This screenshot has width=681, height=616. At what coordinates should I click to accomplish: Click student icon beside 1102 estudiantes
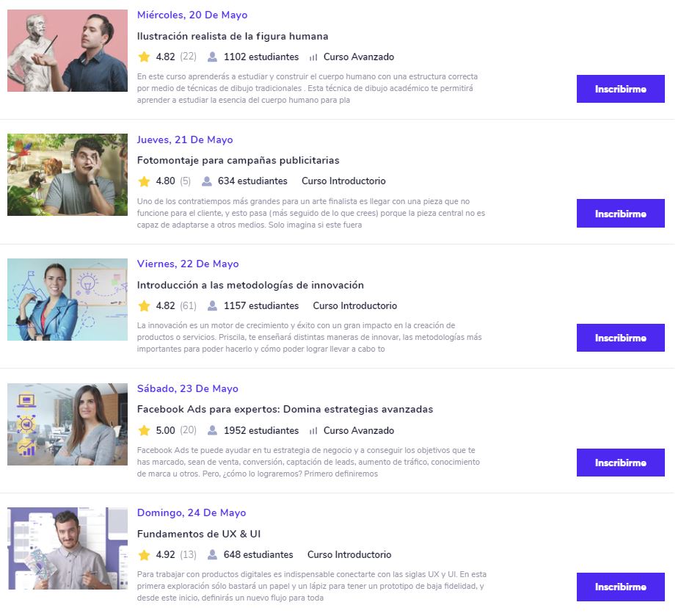212,57
